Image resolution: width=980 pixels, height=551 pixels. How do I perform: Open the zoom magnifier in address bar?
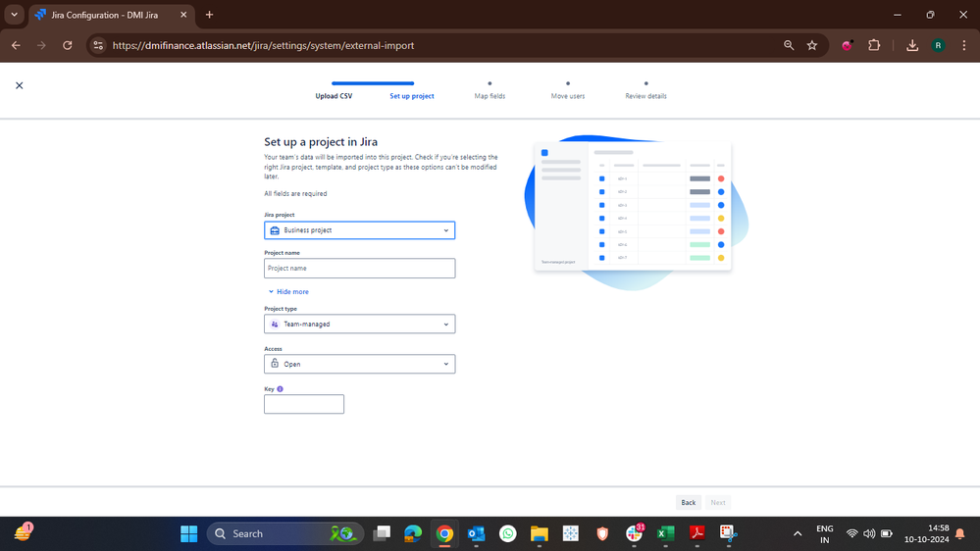789,46
